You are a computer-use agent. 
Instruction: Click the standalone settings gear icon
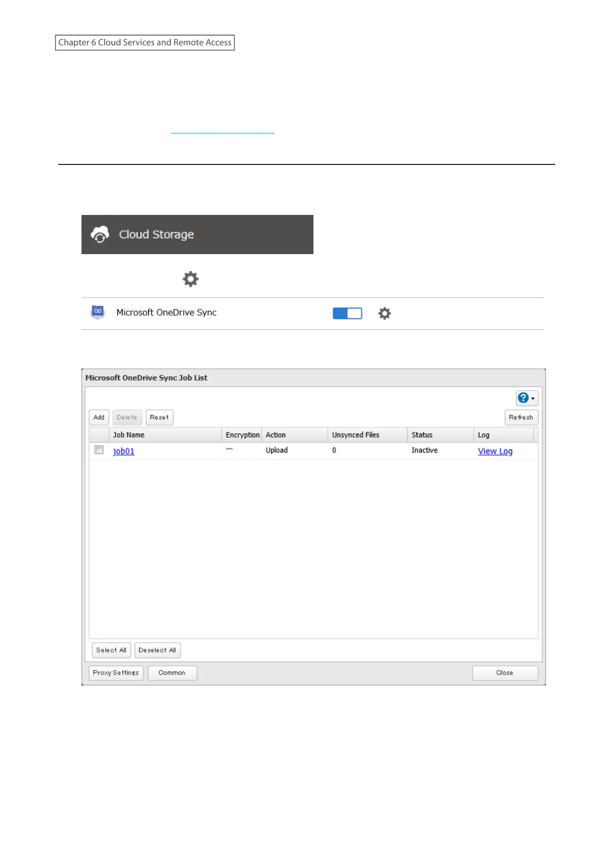(191, 279)
